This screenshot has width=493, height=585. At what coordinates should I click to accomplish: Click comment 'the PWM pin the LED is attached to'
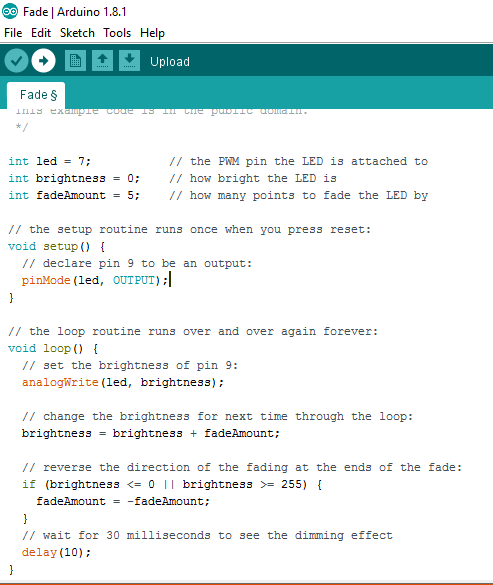tap(299, 161)
